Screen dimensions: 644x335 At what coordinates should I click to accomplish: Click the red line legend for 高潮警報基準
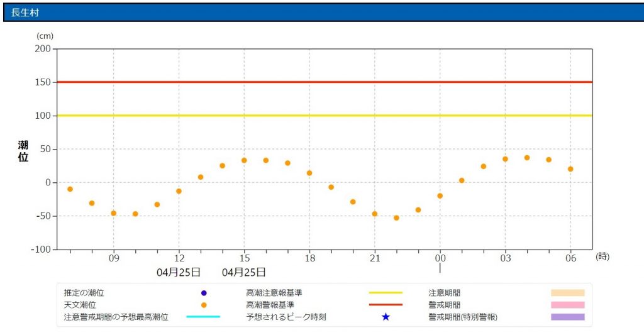point(386,305)
